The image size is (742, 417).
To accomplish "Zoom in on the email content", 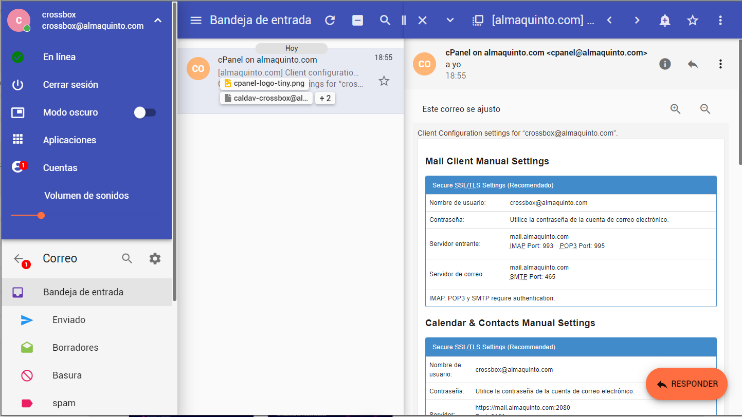I will coord(675,109).
